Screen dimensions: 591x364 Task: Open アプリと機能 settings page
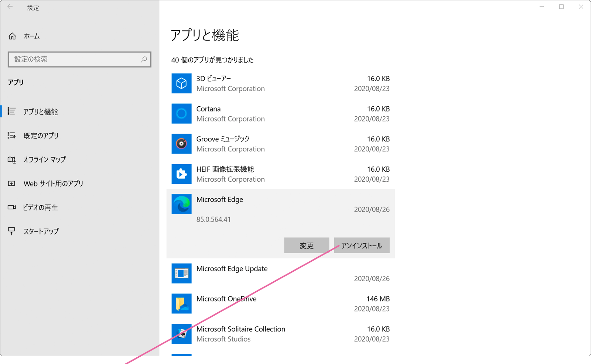(40, 111)
